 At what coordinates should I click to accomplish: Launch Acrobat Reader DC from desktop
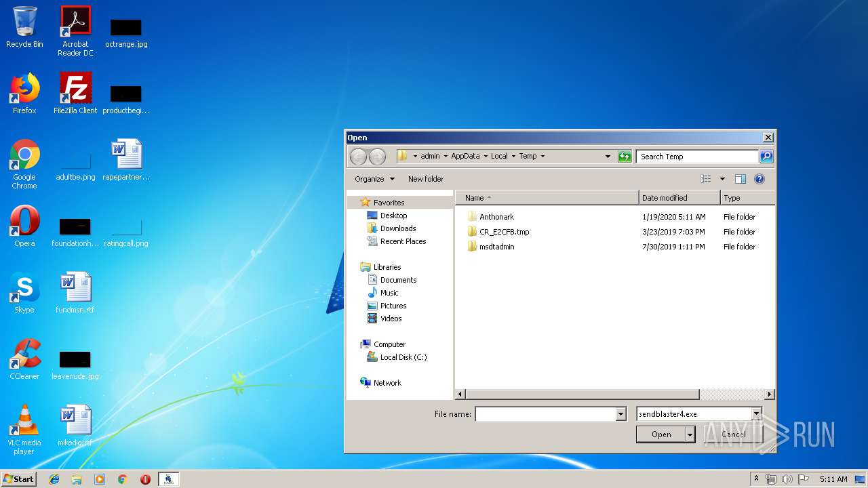coord(75,31)
